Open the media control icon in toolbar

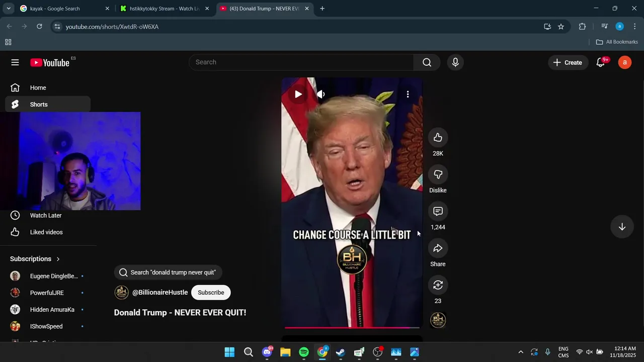(605, 27)
